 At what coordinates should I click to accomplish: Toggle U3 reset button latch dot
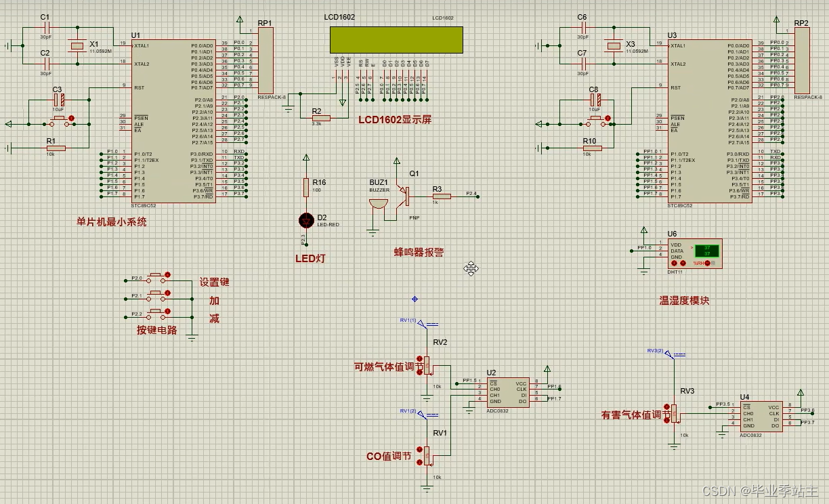click(609, 119)
